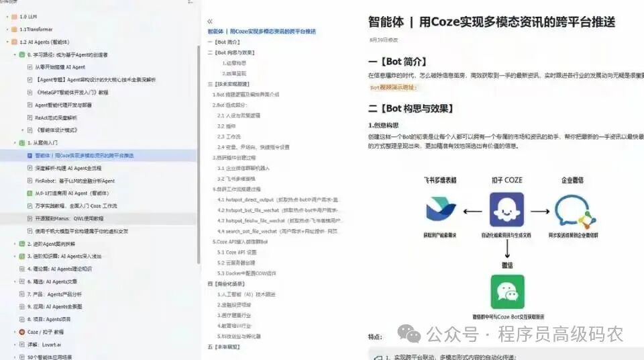Expand the Coze / 扣子 教程 arrow
Screen dimensions: 644x360
[x=15, y=332]
